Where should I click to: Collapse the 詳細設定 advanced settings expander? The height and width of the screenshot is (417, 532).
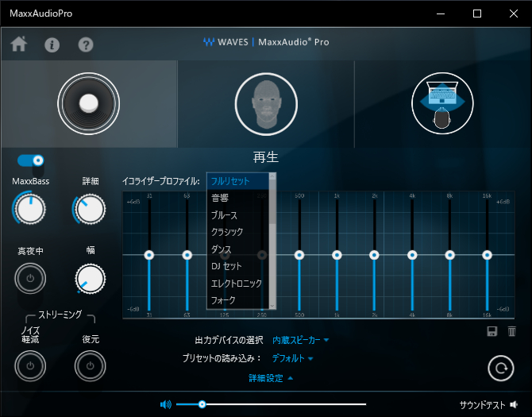tap(271, 378)
